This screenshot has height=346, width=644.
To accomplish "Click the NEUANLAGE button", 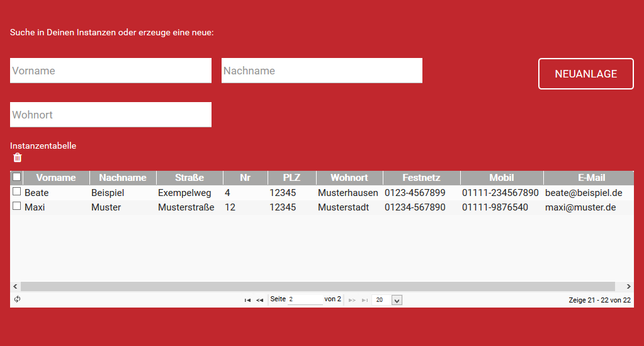I will [x=585, y=74].
